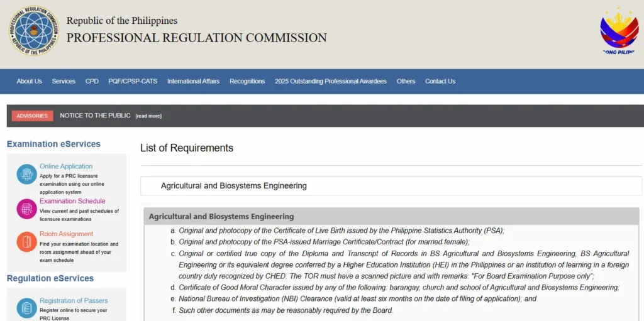Open the Contact Us menu
Screen dimensions: 644x321
click(440, 81)
